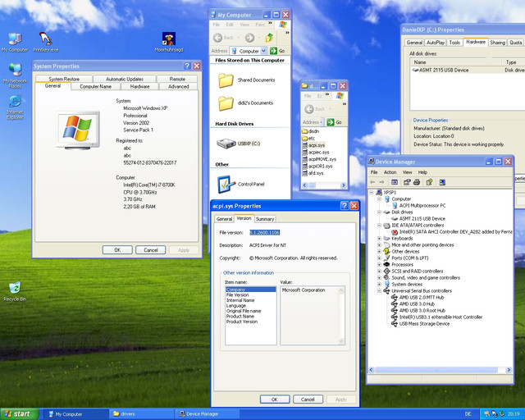Select the disdn folder in drivers window

click(x=310, y=131)
